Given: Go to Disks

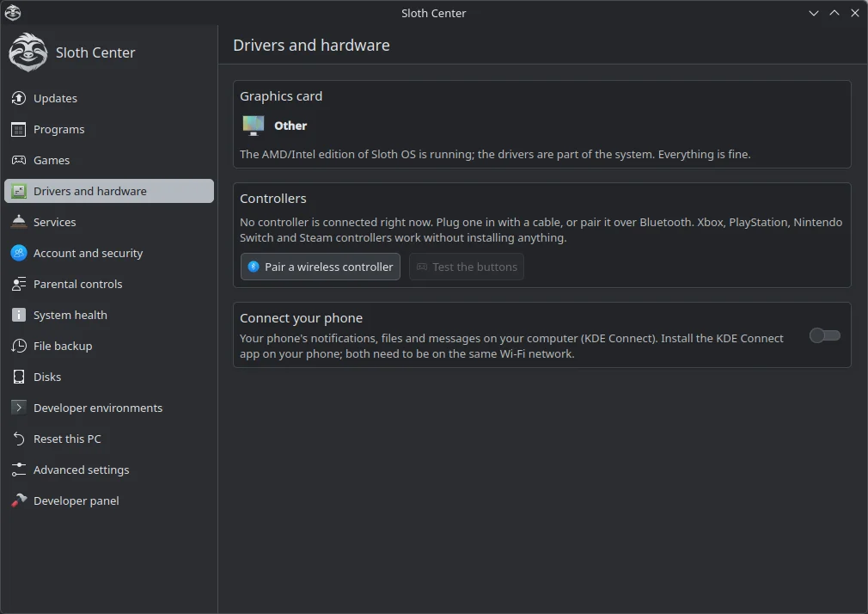Looking at the screenshot, I should (x=109, y=377).
